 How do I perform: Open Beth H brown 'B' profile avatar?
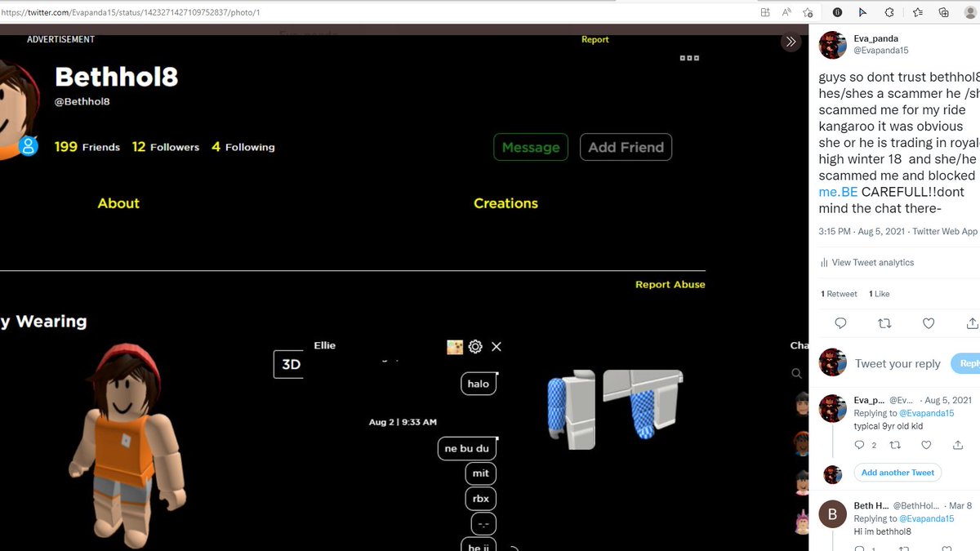pos(832,514)
